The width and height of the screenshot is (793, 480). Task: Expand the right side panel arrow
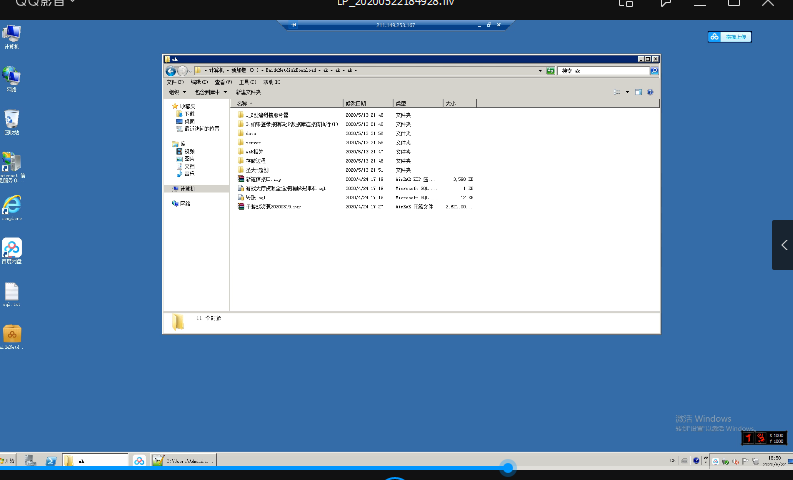point(783,245)
